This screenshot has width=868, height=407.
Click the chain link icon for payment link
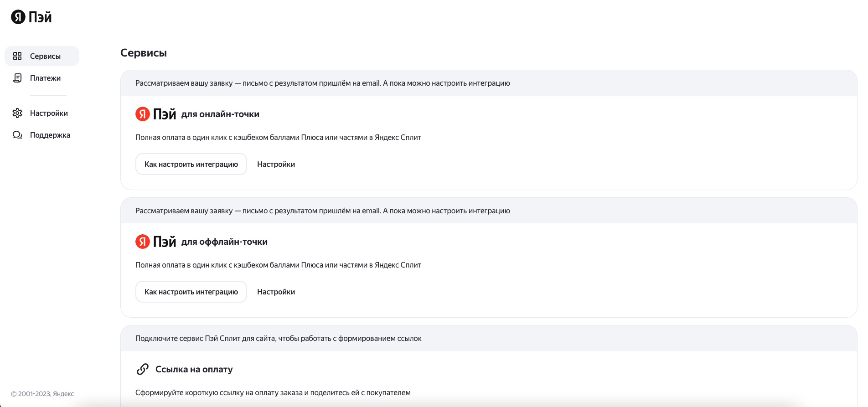point(143,369)
